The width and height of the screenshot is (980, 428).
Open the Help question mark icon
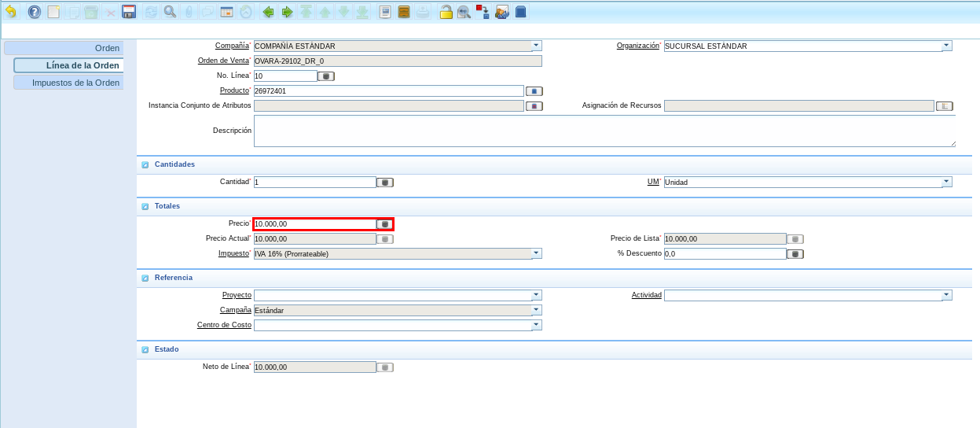click(35, 12)
